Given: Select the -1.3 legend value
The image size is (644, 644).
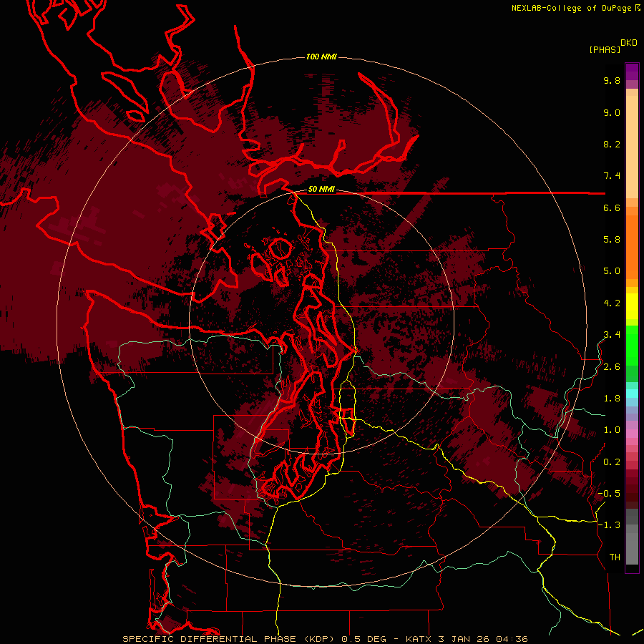Looking at the screenshot, I should 609,525.
